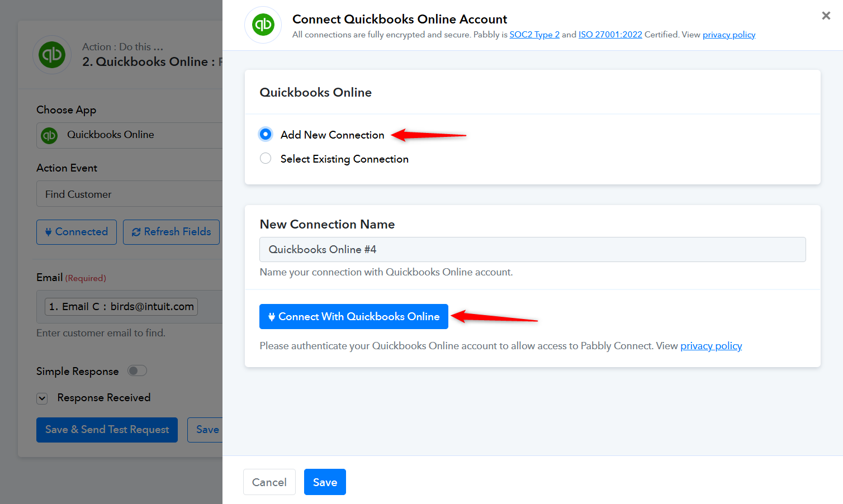Click the QuickBooks logo beside the action step title
Image resolution: width=843 pixels, height=504 pixels.
[x=52, y=55]
